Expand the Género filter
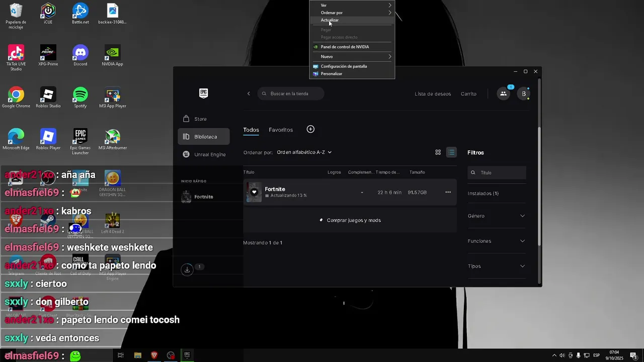The height and width of the screenshot is (362, 644). coord(497,216)
